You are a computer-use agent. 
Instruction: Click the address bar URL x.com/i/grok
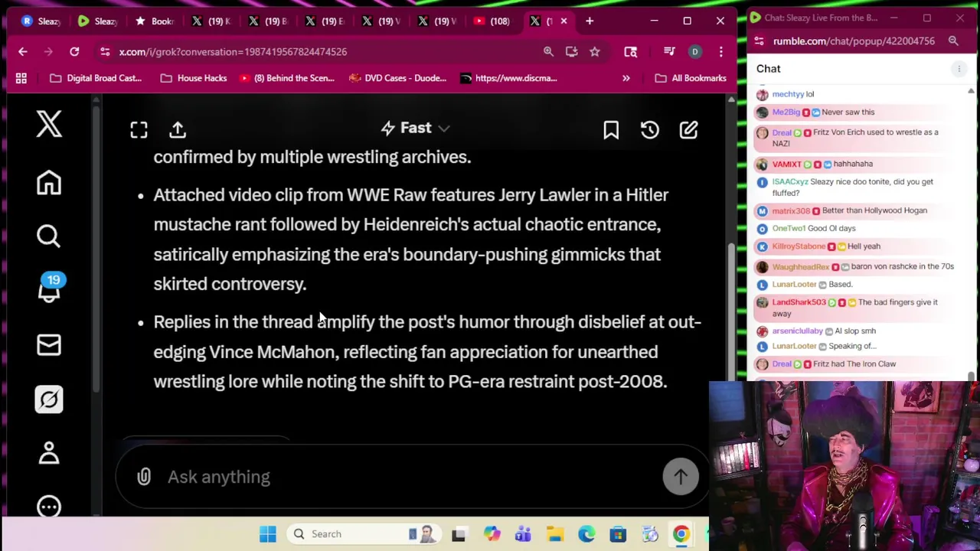pyautogui.click(x=233, y=51)
